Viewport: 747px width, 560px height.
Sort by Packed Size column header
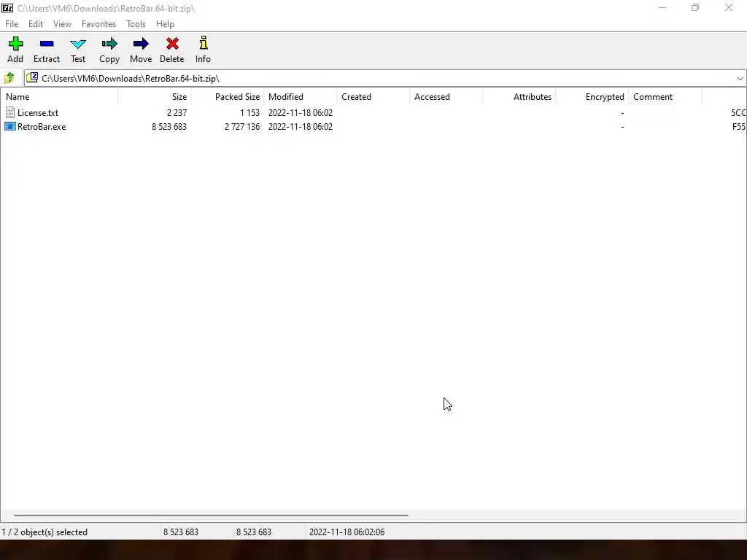[228, 97]
